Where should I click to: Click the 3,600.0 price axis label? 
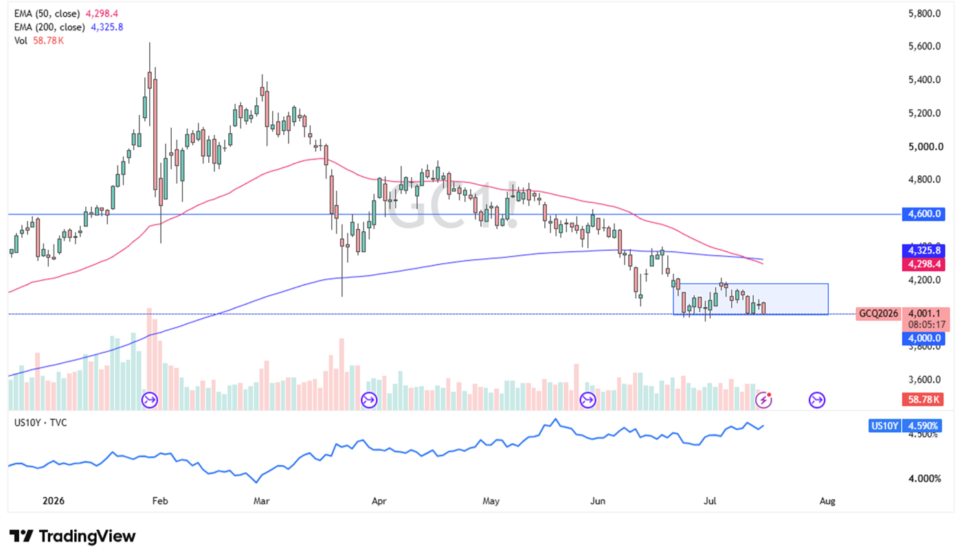pyautogui.click(x=924, y=380)
